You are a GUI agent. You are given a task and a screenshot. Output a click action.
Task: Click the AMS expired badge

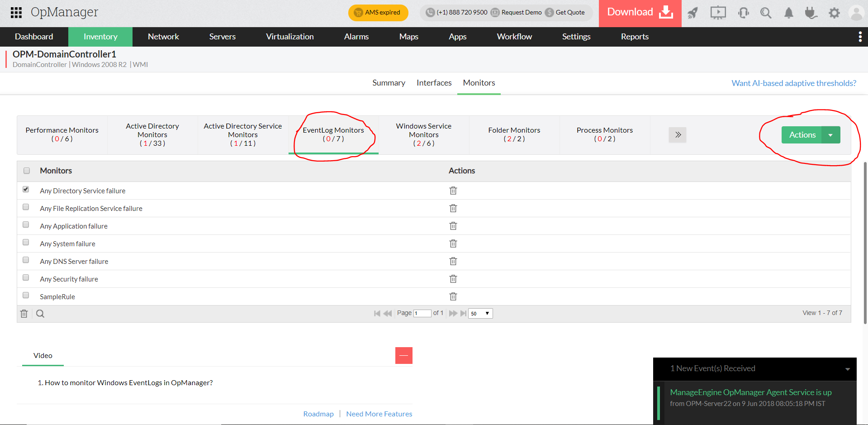tap(378, 13)
